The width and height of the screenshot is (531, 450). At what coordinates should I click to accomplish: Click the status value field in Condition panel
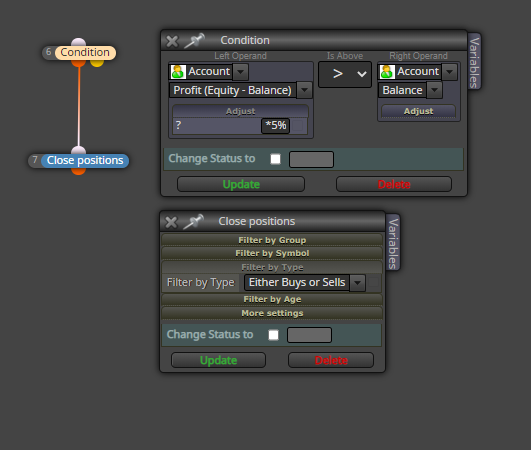pyautogui.click(x=311, y=159)
